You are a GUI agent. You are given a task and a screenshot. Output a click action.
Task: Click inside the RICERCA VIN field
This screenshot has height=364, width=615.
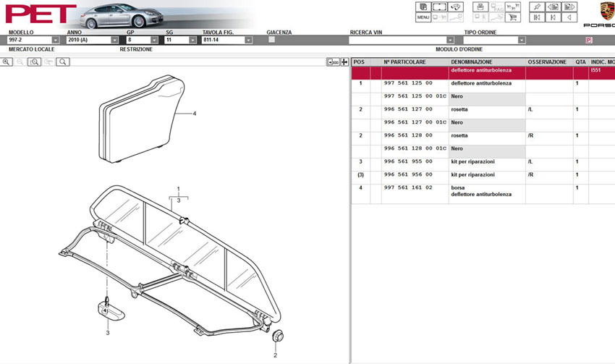398,40
